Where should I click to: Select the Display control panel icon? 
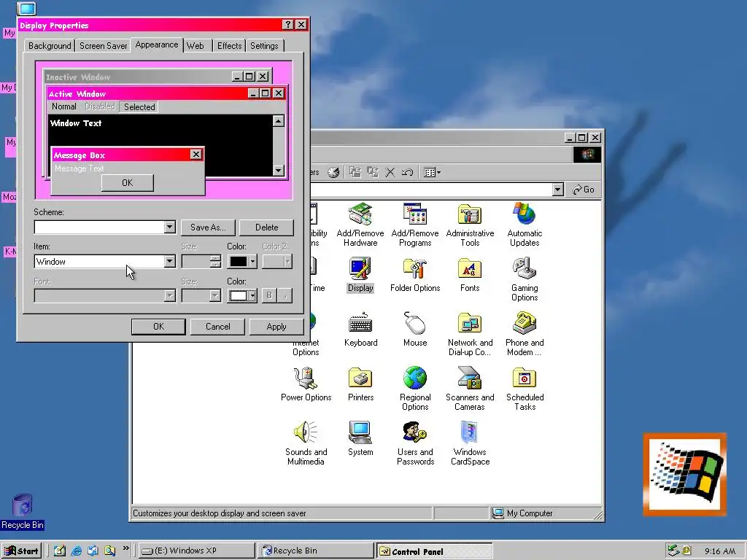[x=360, y=275]
